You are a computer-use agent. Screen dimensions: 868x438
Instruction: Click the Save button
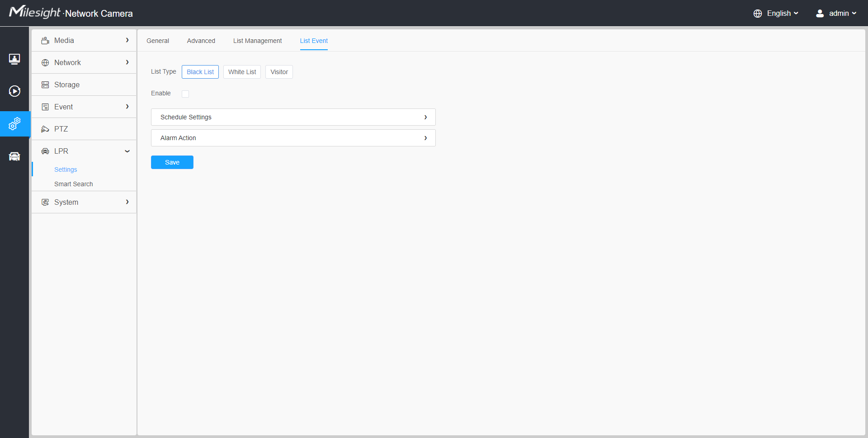172,162
